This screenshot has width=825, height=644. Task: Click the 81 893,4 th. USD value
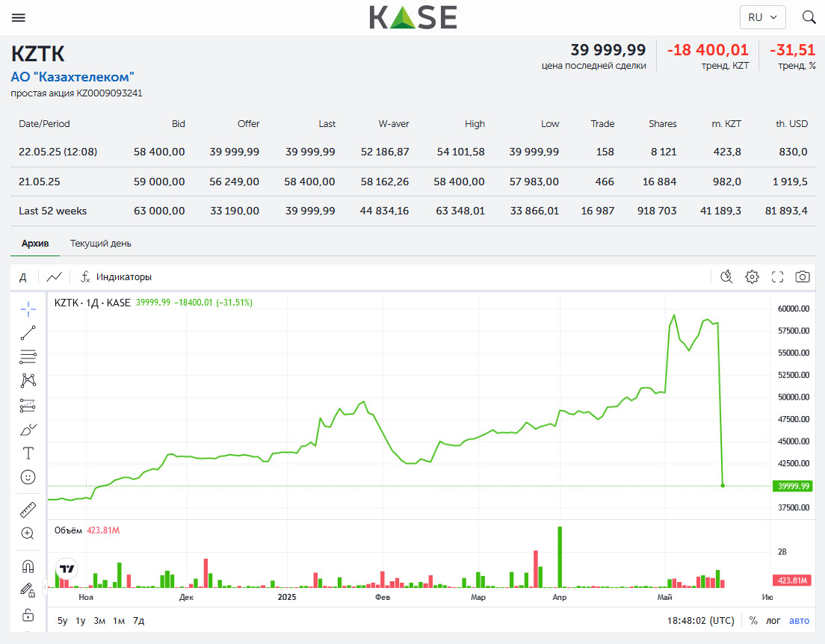tap(786, 211)
